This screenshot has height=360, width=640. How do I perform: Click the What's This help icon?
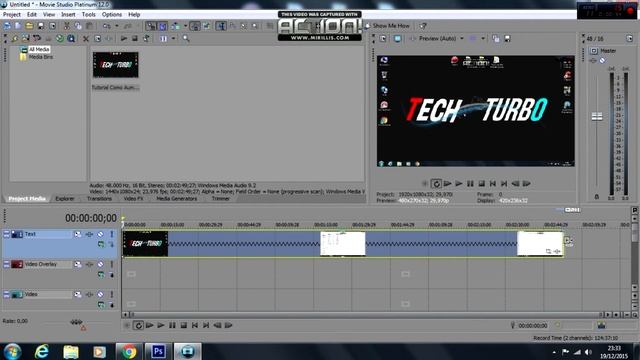point(423,26)
